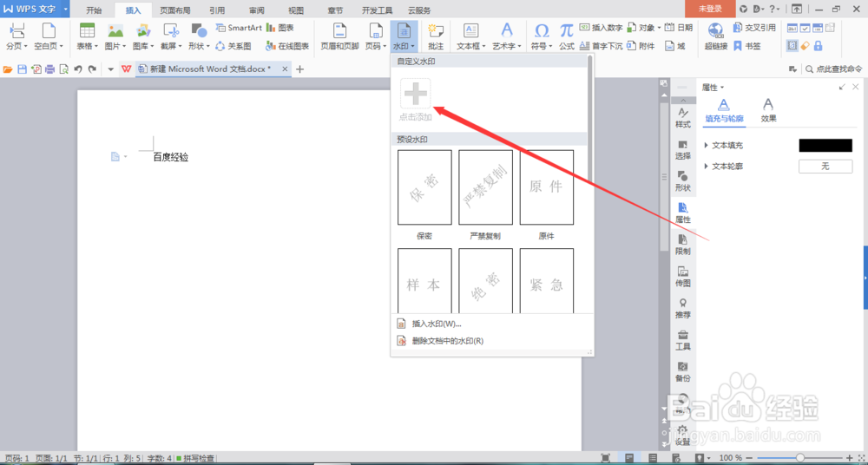Insert a 图表 chart
The height and width of the screenshot is (465, 868).
[x=280, y=28]
